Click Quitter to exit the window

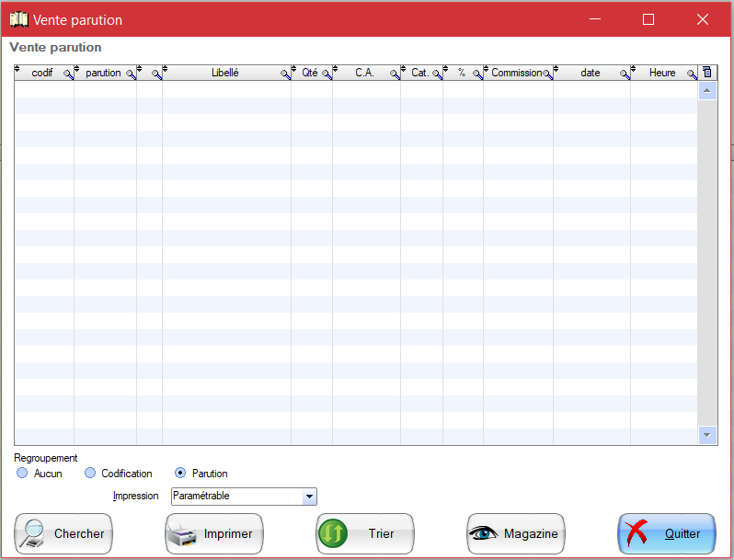click(x=667, y=534)
